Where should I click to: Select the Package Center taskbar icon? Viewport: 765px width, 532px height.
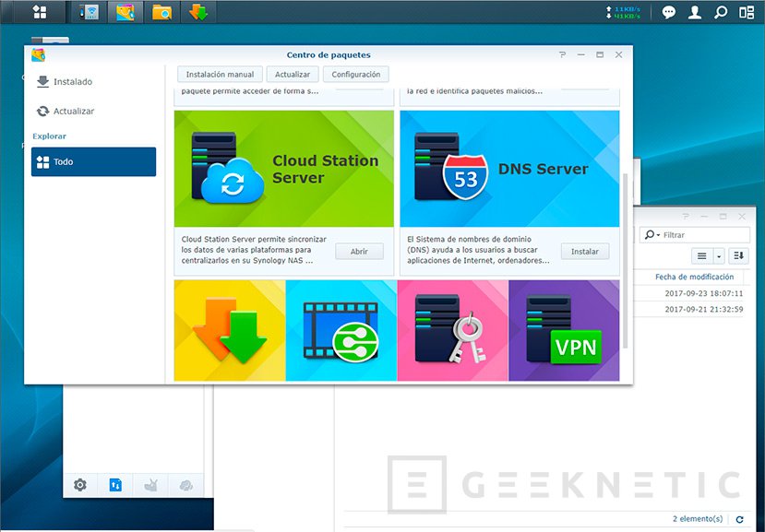(125, 12)
